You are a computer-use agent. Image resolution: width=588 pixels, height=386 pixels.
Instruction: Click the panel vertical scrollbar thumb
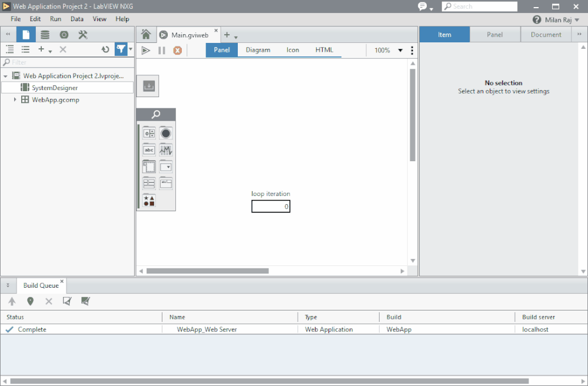pos(413,115)
